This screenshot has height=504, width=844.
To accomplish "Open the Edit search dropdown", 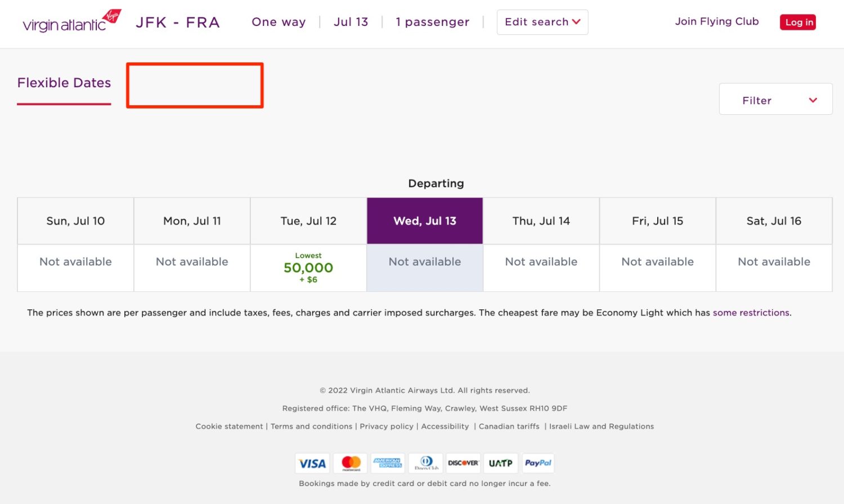I will (x=541, y=22).
